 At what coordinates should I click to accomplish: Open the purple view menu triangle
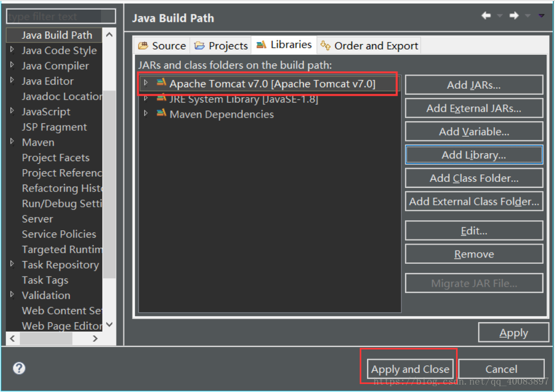pos(541,16)
